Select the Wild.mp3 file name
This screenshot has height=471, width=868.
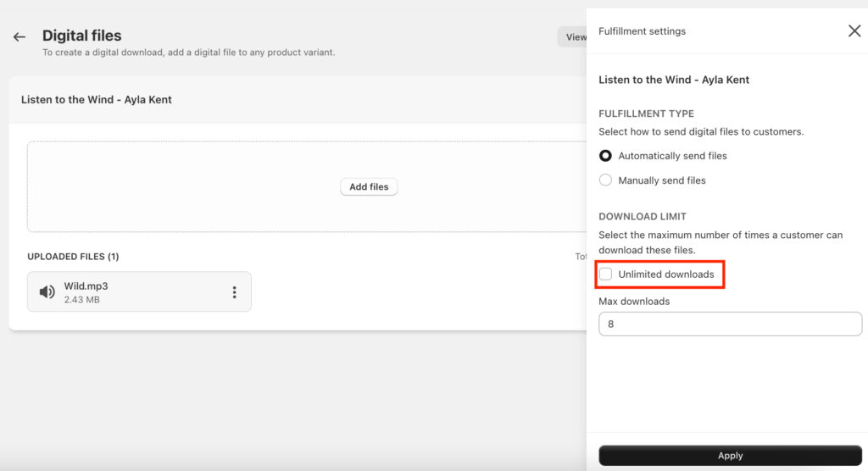point(86,286)
